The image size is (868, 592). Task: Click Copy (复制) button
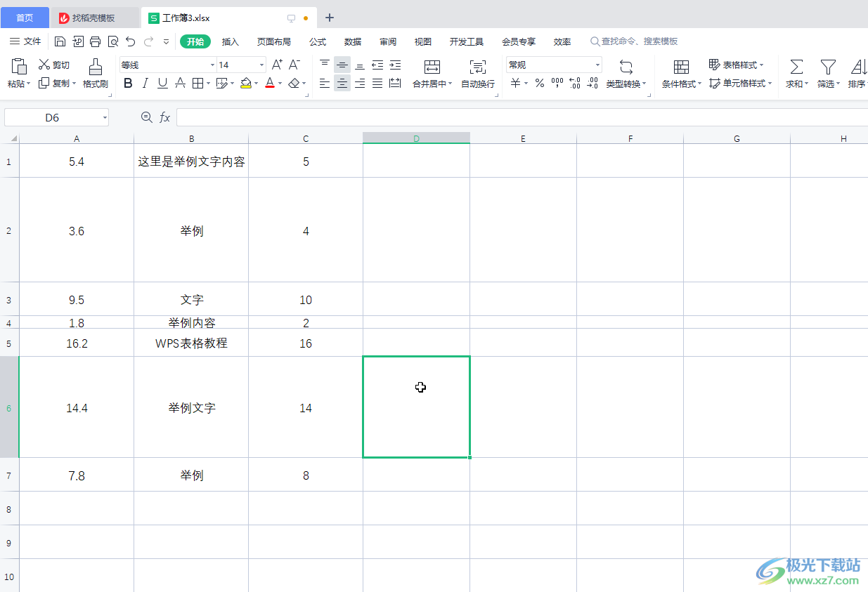(57, 84)
